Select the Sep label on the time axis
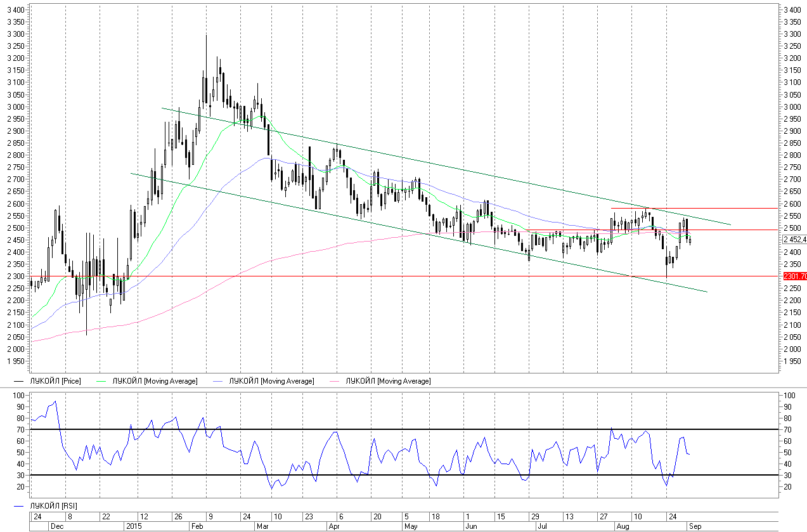The width and height of the screenshot is (807, 532). click(x=696, y=526)
